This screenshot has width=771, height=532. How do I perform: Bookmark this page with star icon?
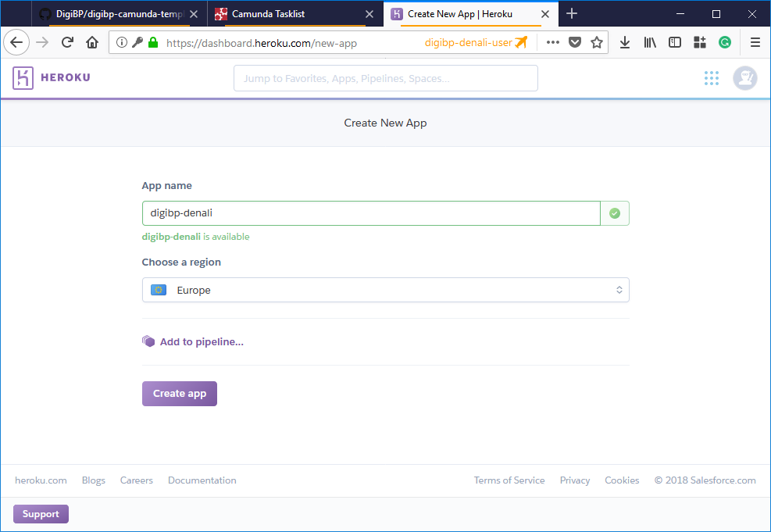597,43
